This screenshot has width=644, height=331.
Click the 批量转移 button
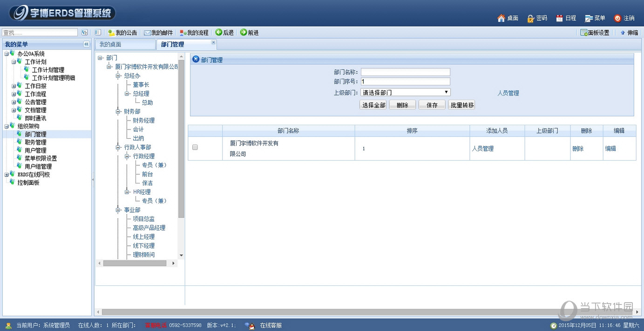click(x=461, y=105)
